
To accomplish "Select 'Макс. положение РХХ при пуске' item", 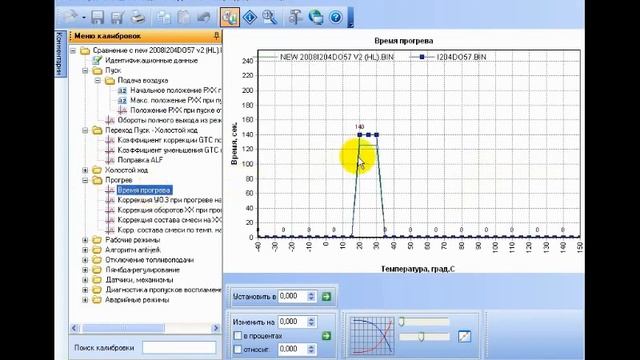I will [176, 100].
